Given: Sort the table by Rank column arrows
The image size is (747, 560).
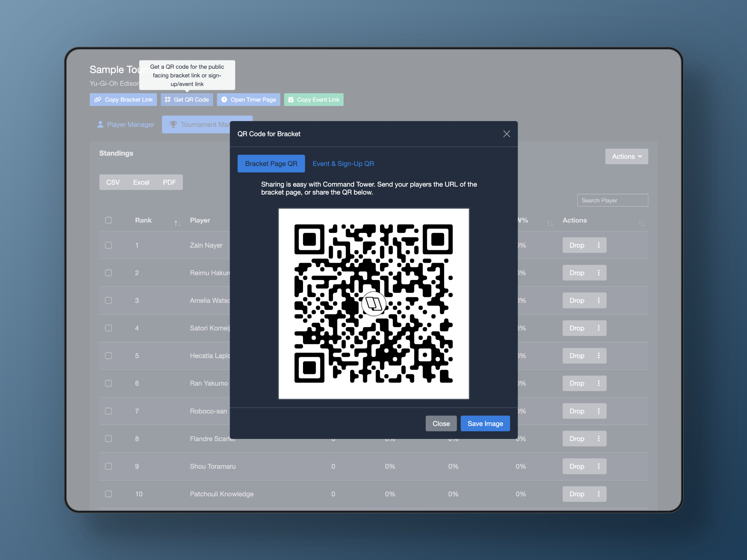Looking at the screenshot, I should click(177, 223).
